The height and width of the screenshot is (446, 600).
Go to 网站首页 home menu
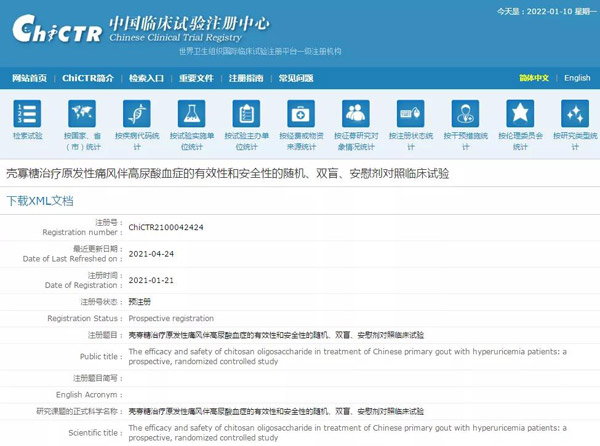tap(29, 78)
